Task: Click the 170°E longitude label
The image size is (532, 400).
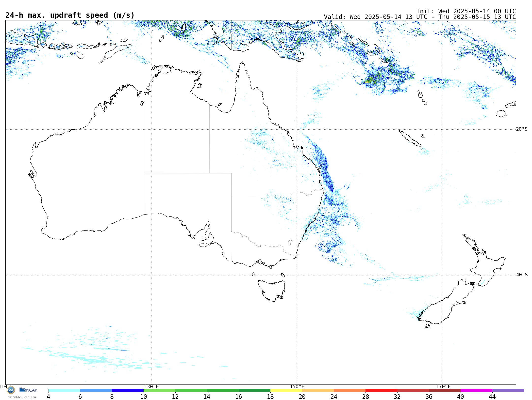Action: pos(443,386)
